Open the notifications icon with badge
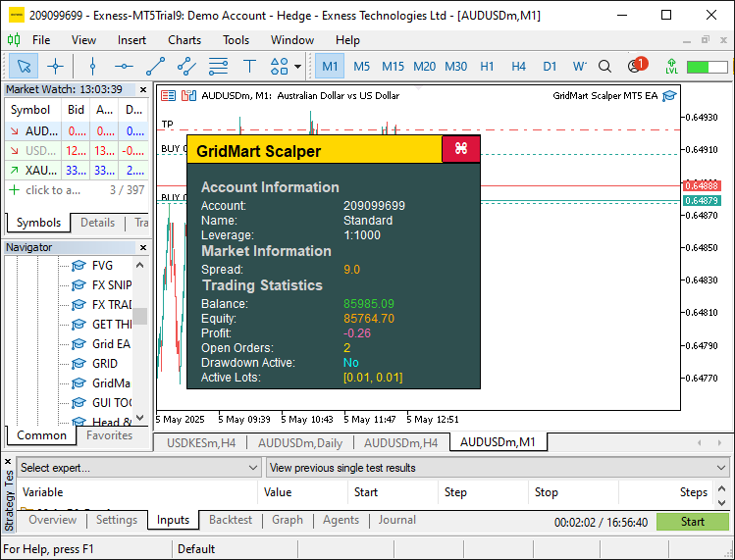The width and height of the screenshot is (735, 560). [637, 65]
